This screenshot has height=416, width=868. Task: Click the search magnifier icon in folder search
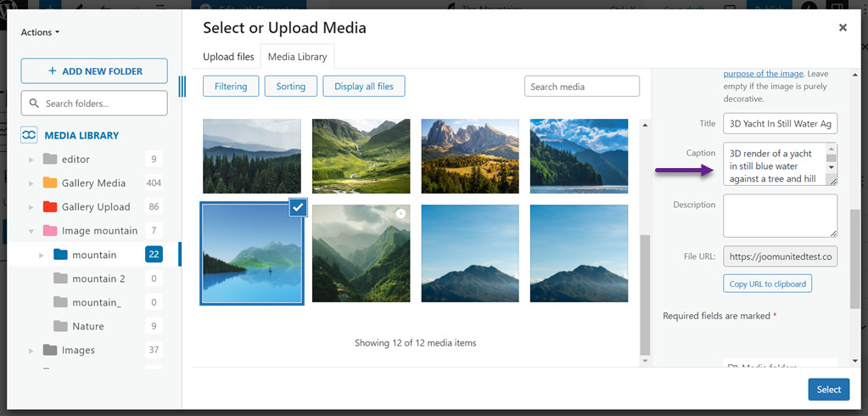click(34, 104)
